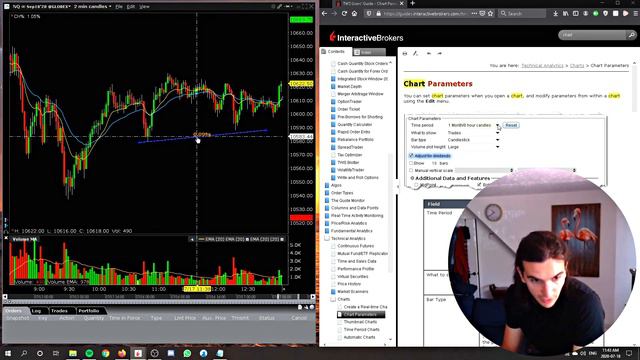Open Windows Start menu
The image size is (640, 360).
point(7,353)
